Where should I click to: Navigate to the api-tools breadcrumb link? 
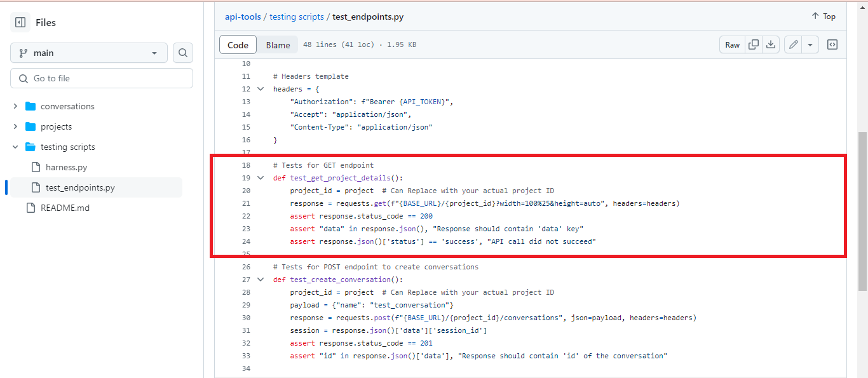tap(243, 16)
